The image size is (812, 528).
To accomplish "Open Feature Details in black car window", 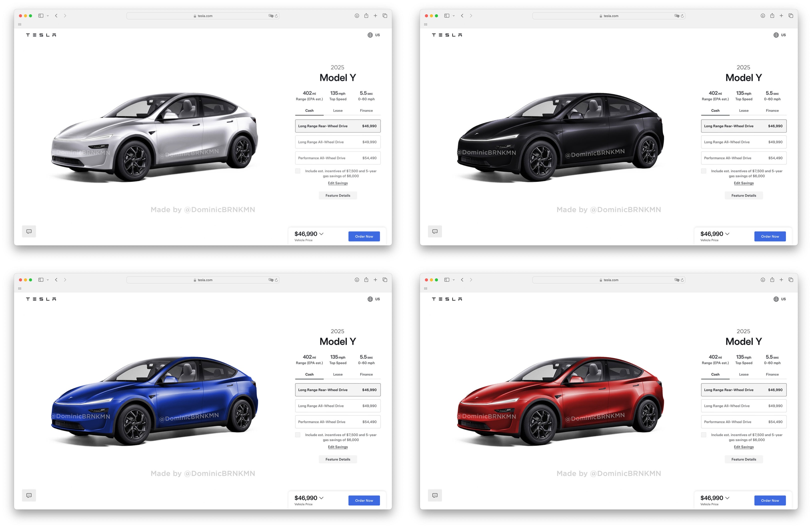I will [744, 195].
